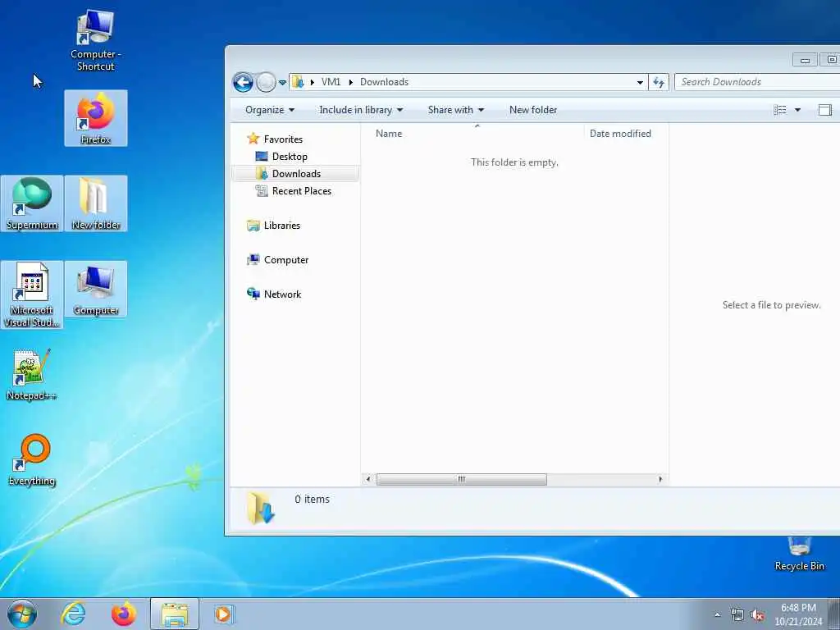Click the Refresh button by address bar
The height and width of the screenshot is (630, 840).
pos(659,83)
